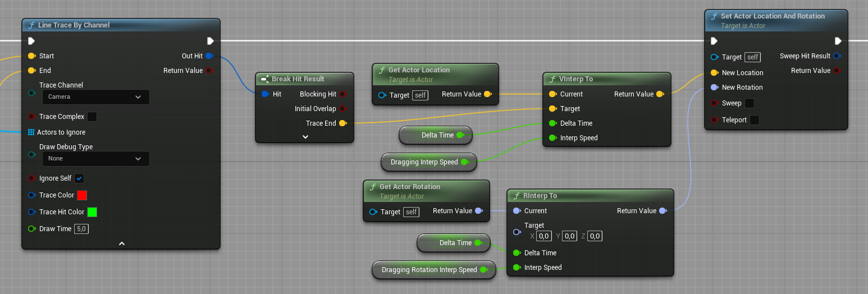
Task: Click VInterp To Return Value pin
Action: point(660,94)
